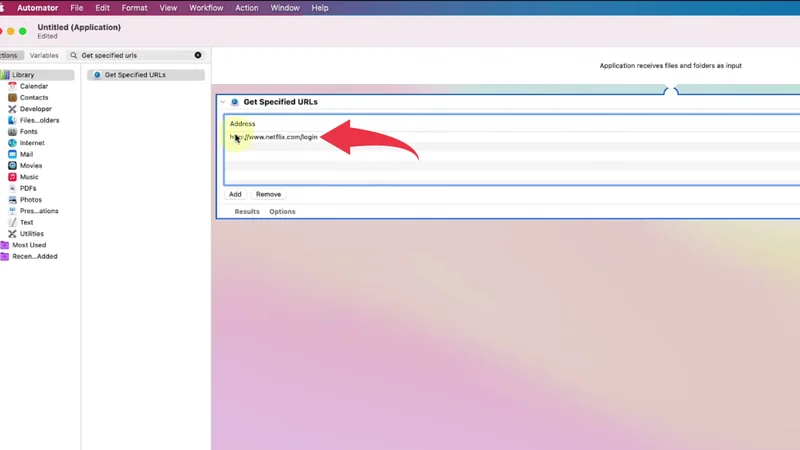Select the Library tree item
Image resolution: width=800 pixels, height=450 pixels.
tap(22, 75)
